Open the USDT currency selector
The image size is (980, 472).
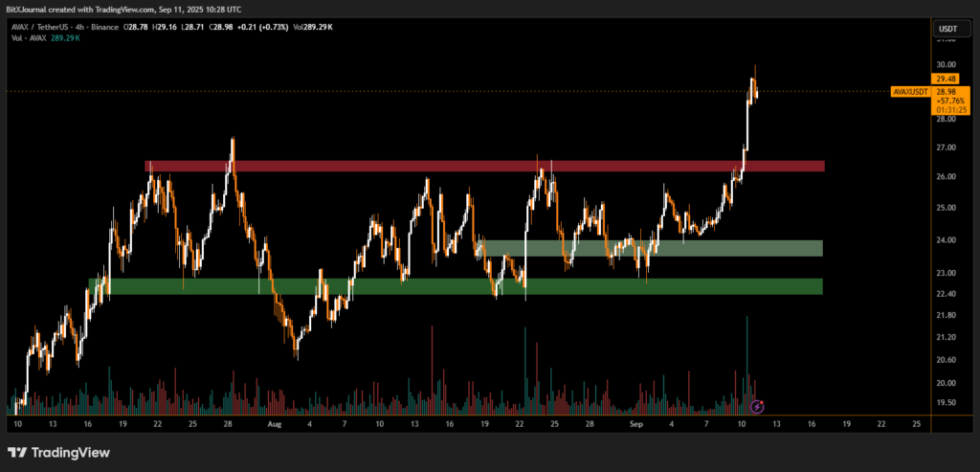click(946, 30)
